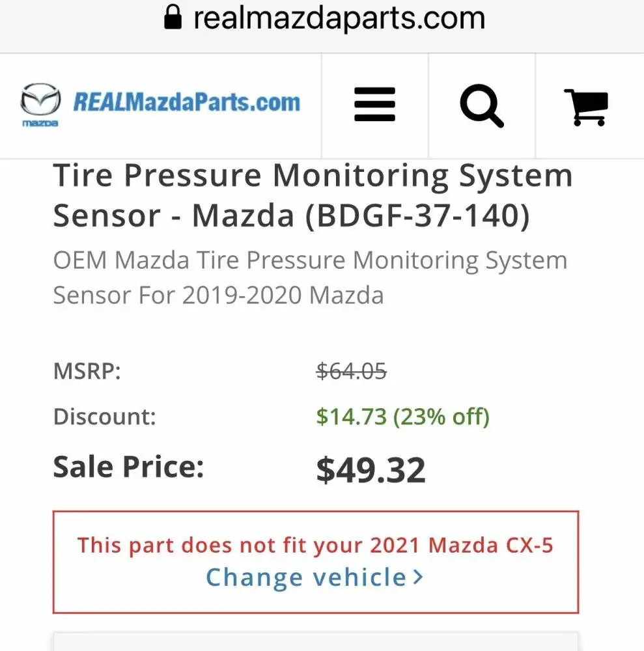This screenshot has height=651, width=644.
Task: Click the padlock icon in the address bar
Action: coord(173,17)
